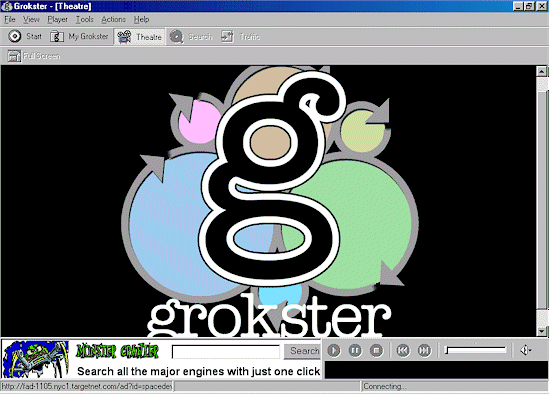Skip to the previous track

tap(403, 350)
